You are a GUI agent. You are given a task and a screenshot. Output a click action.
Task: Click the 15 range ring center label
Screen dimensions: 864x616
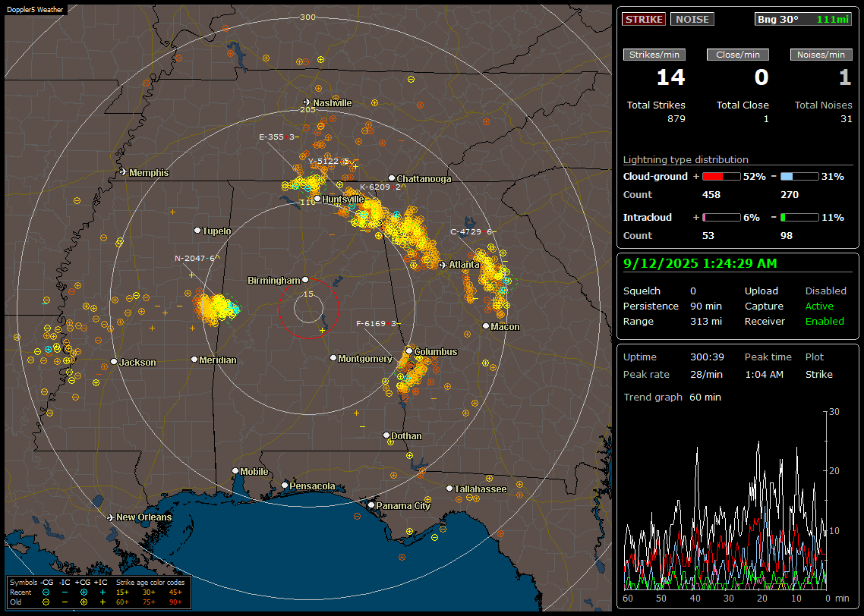308,294
